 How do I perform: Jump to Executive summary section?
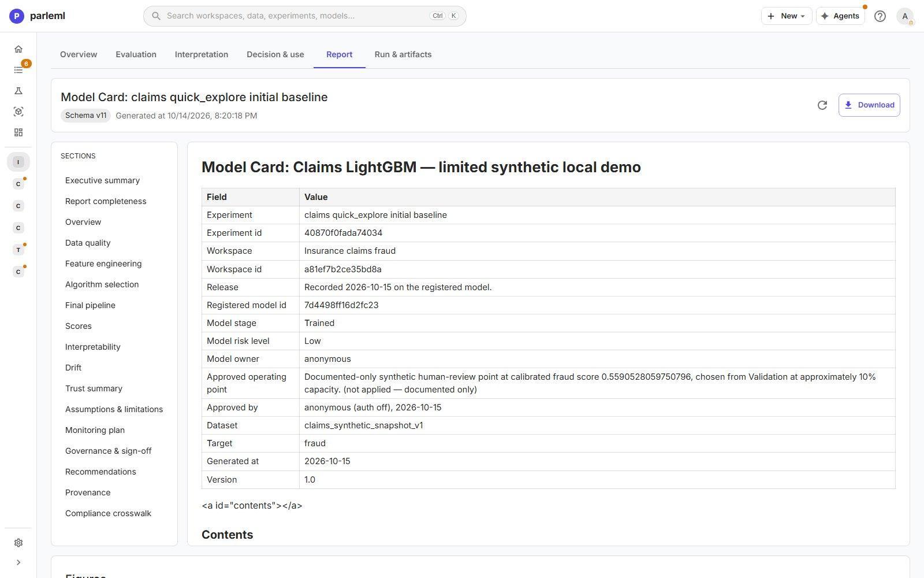click(x=103, y=180)
